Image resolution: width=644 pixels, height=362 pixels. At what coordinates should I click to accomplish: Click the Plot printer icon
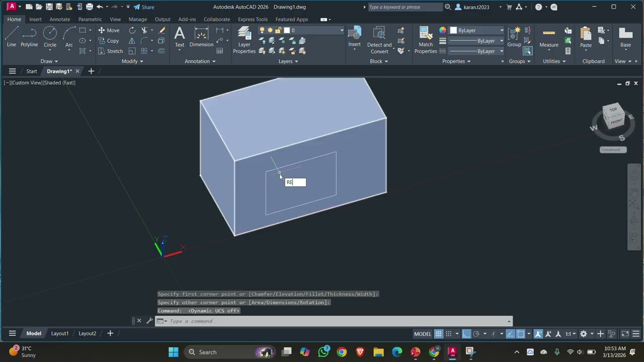click(90, 7)
